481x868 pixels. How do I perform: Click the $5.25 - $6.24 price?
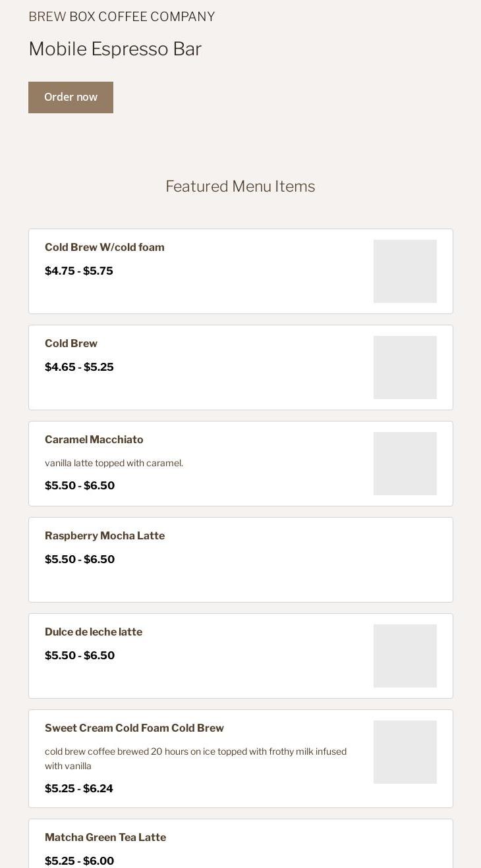click(79, 789)
